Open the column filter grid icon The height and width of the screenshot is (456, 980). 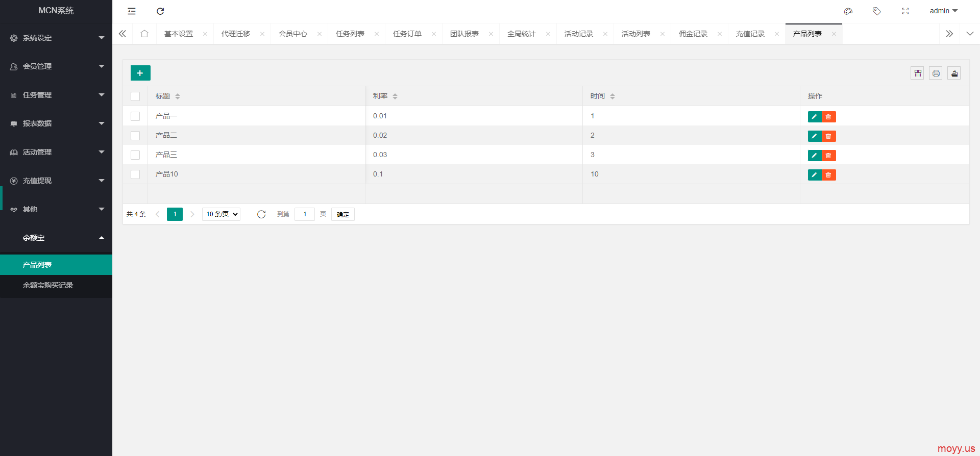click(x=917, y=73)
